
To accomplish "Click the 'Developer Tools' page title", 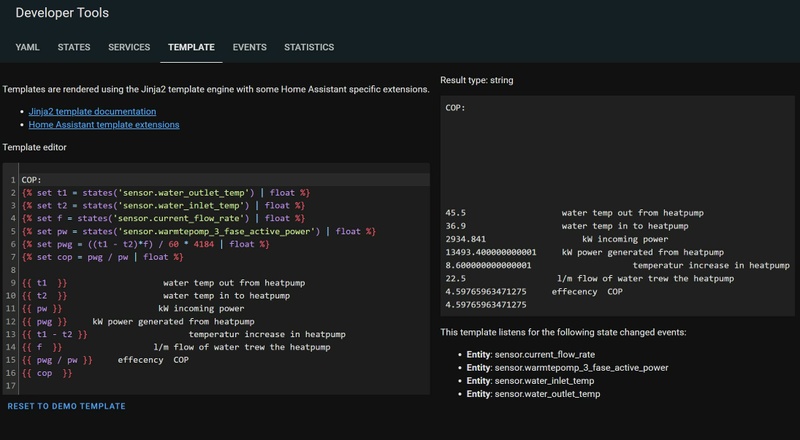I will point(63,14).
